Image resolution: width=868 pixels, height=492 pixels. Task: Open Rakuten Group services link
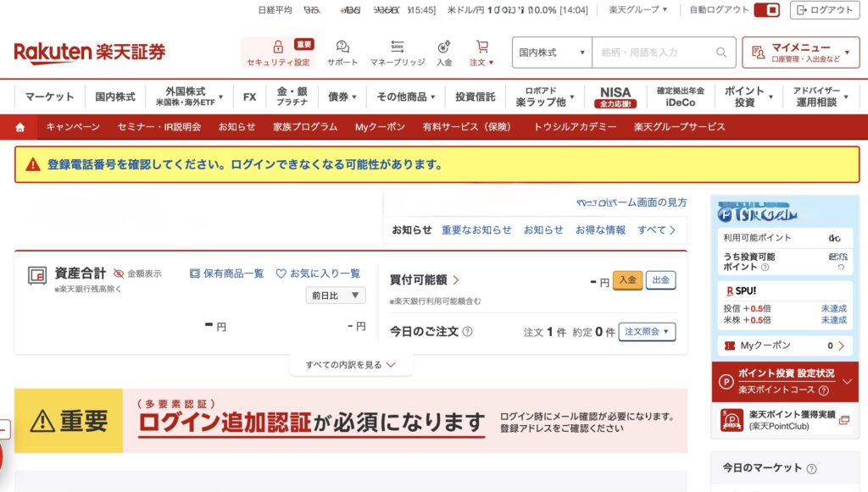pyautogui.click(x=679, y=127)
